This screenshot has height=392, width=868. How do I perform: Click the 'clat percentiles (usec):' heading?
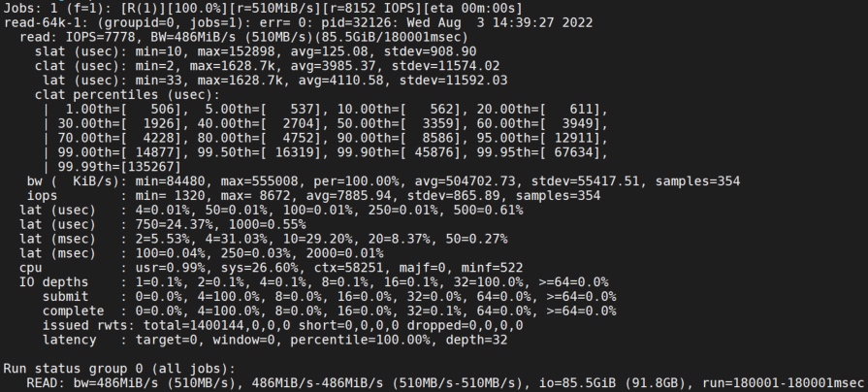[127, 95]
